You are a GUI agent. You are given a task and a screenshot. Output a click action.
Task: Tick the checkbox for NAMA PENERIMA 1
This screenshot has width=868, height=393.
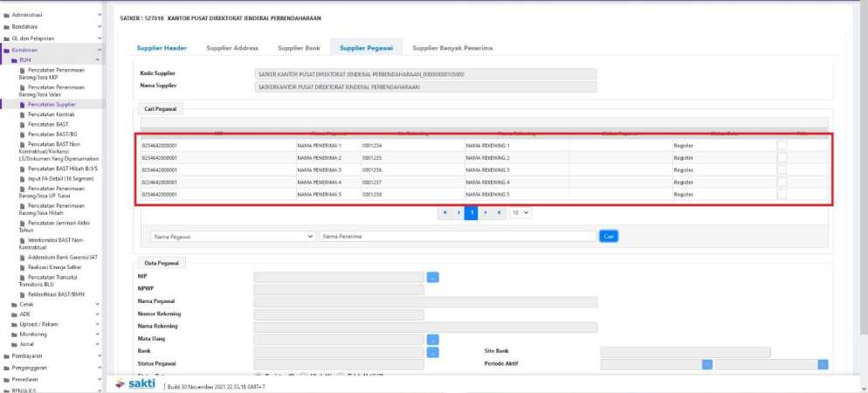(x=782, y=145)
